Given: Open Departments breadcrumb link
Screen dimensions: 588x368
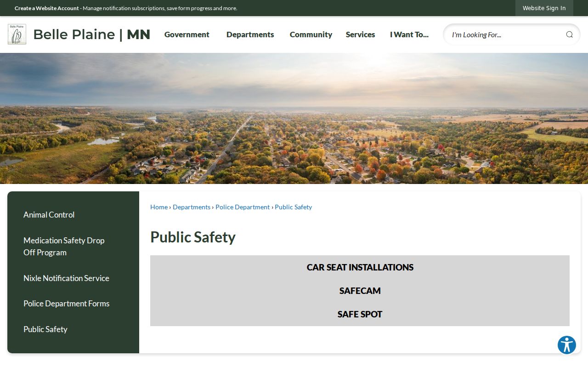Looking at the screenshot, I should click(192, 207).
